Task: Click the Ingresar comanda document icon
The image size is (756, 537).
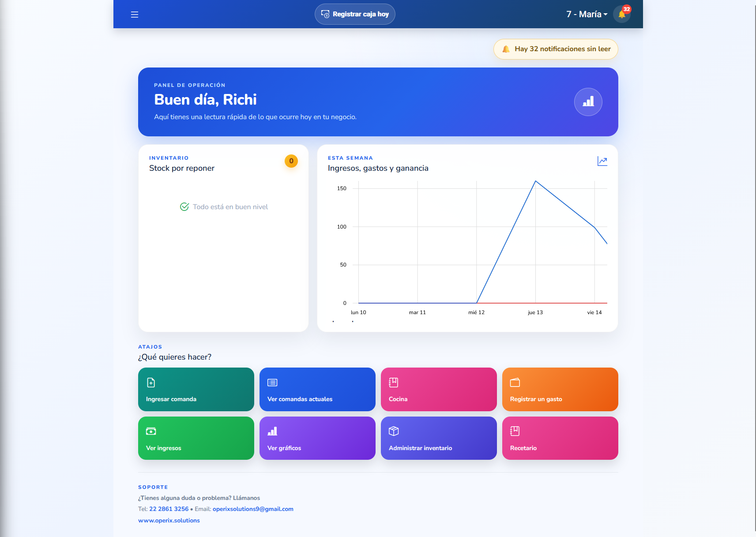Action: coord(151,383)
